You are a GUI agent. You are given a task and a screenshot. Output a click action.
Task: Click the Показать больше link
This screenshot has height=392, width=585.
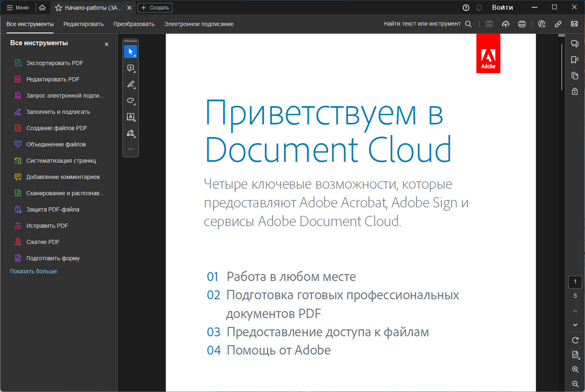click(x=33, y=271)
